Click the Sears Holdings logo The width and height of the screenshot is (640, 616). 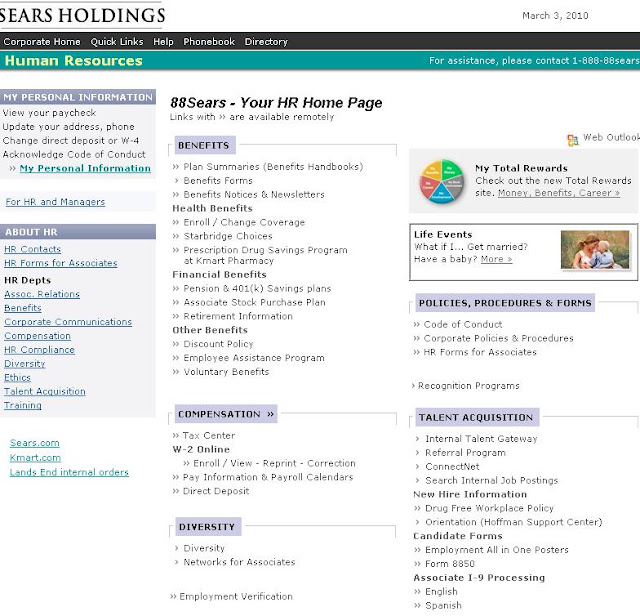coord(82,16)
